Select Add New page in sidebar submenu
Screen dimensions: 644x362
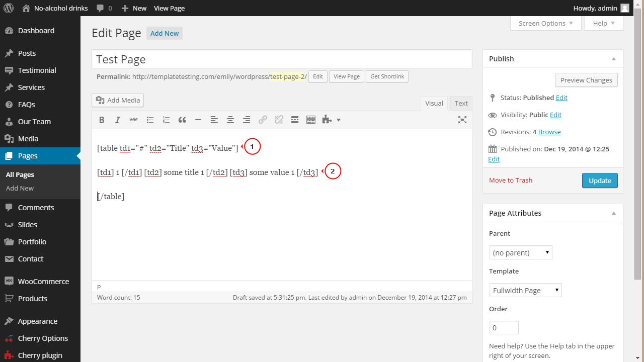click(20, 188)
